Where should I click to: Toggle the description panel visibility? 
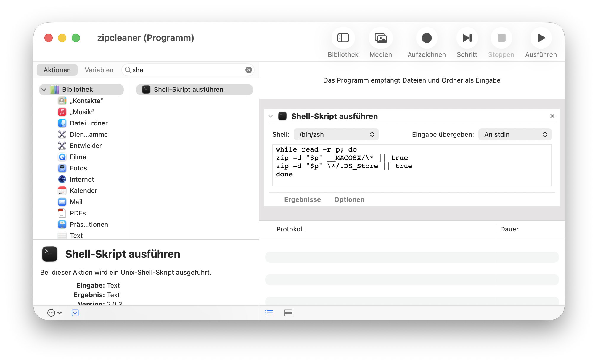75,313
